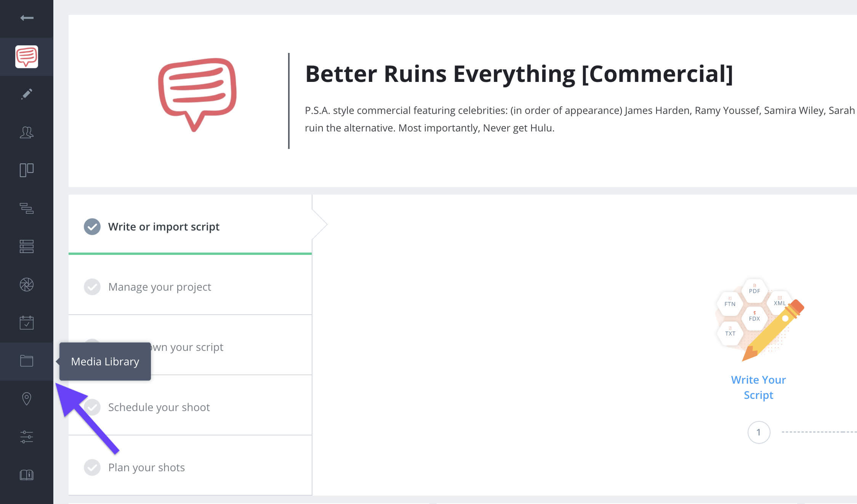Expand the 'Plan your shots' step
This screenshot has width=857, height=504.
coord(146,467)
